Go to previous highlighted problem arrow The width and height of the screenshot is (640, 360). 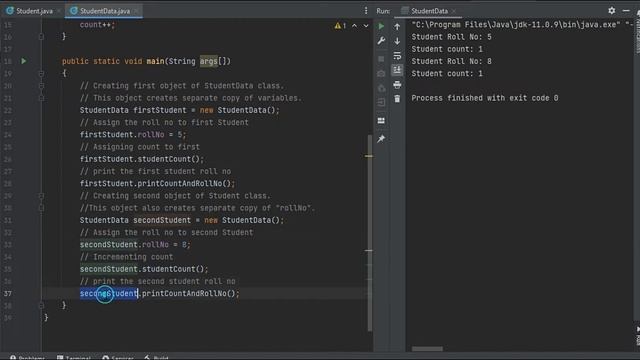point(354,26)
